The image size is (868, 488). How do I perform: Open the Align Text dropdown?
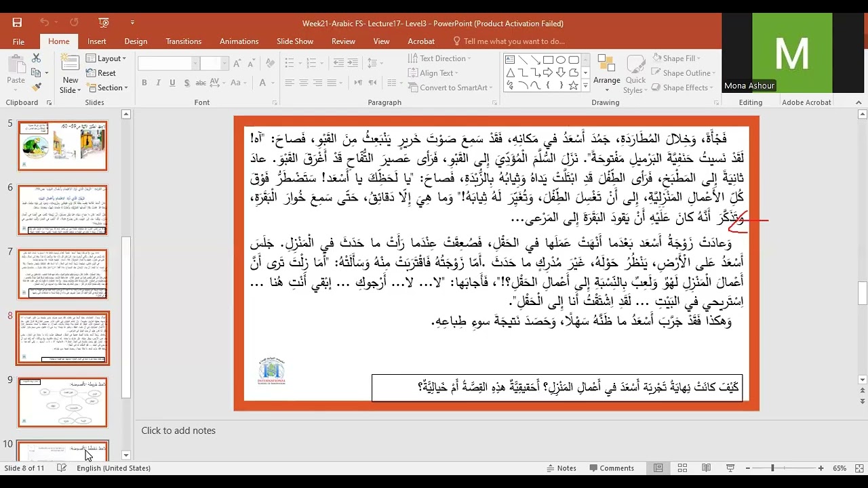pyautogui.click(x=433, y=73)
